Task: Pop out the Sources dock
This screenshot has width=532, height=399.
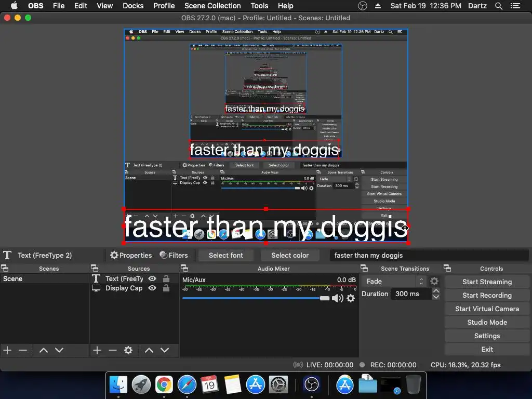Action: point(95,269)
